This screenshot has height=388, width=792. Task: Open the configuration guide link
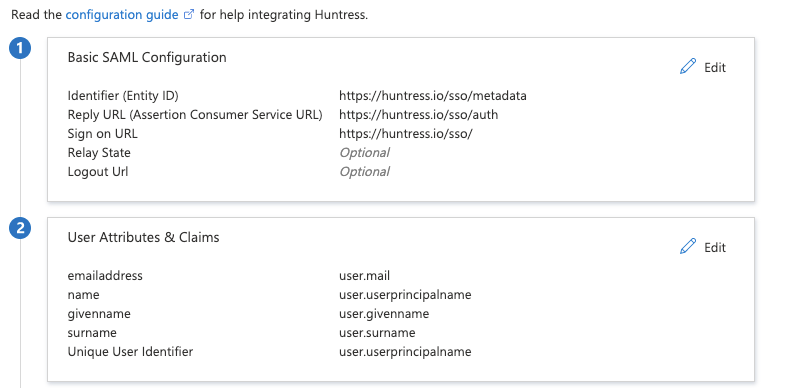click(x=122, y=15)
